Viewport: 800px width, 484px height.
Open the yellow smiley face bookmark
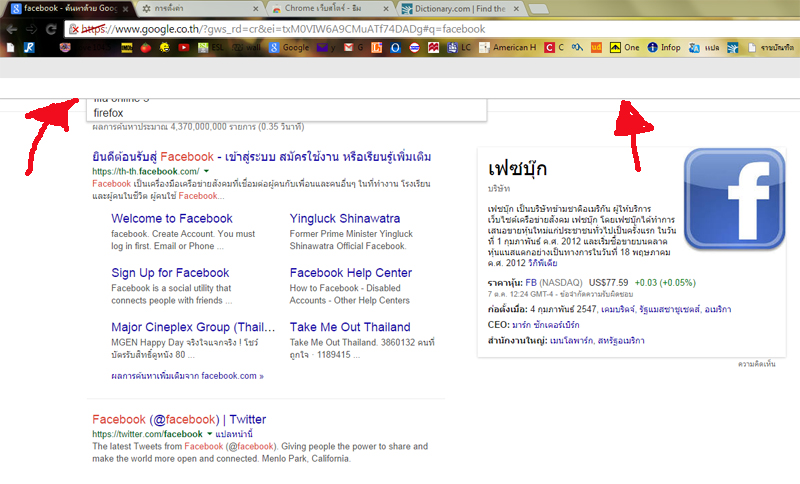click(165, 47)
